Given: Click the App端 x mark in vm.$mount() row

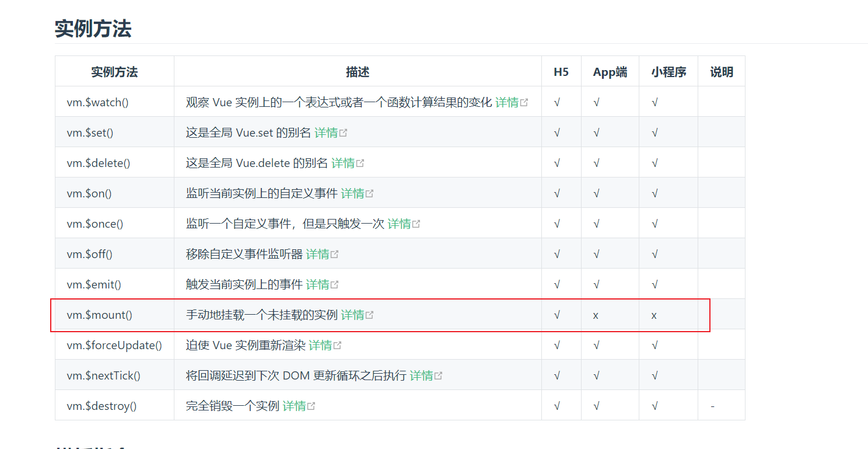Looking at the screenshot, I should tap(595, 315).
